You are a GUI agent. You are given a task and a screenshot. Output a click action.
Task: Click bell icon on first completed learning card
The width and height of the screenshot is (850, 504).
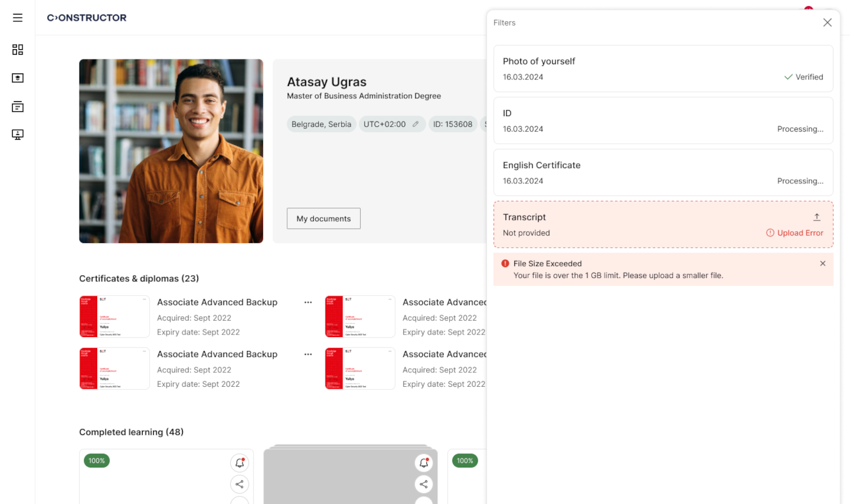[x=240, y=463]
